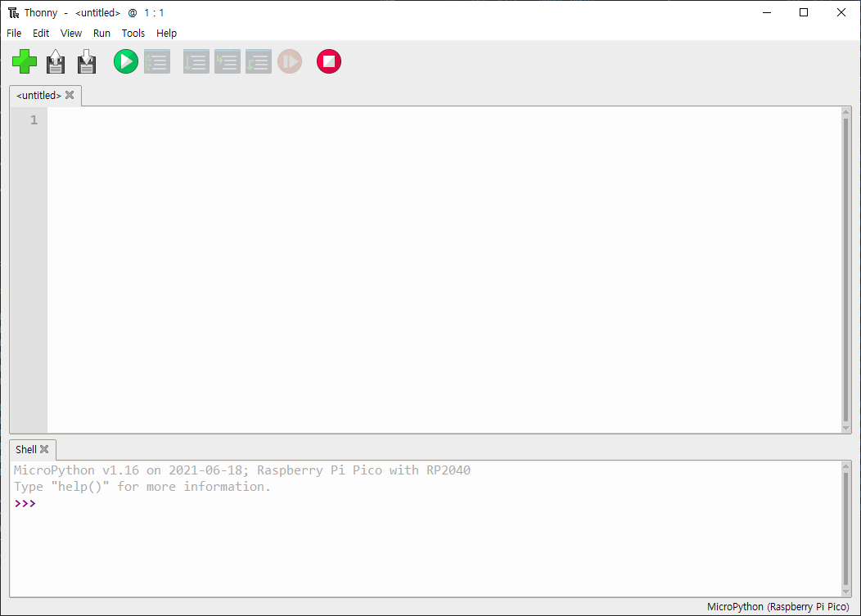Maximize the Thonny window

coord(804,12)
